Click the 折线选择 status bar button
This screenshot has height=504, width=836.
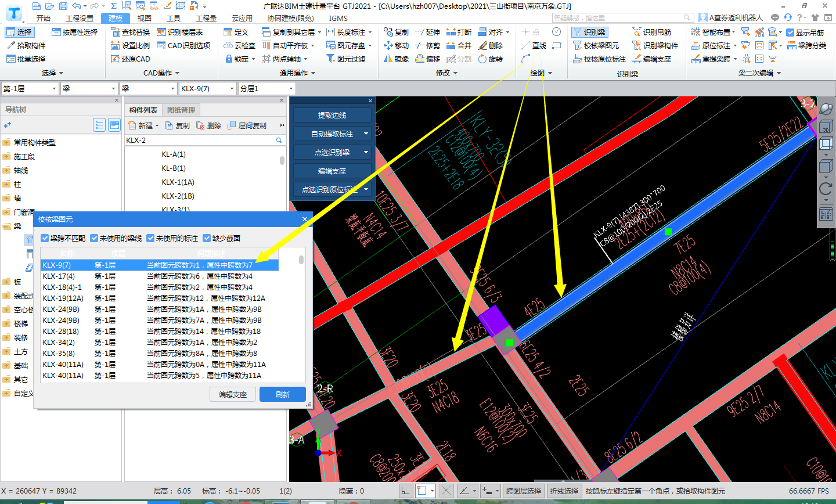point(564,491)
